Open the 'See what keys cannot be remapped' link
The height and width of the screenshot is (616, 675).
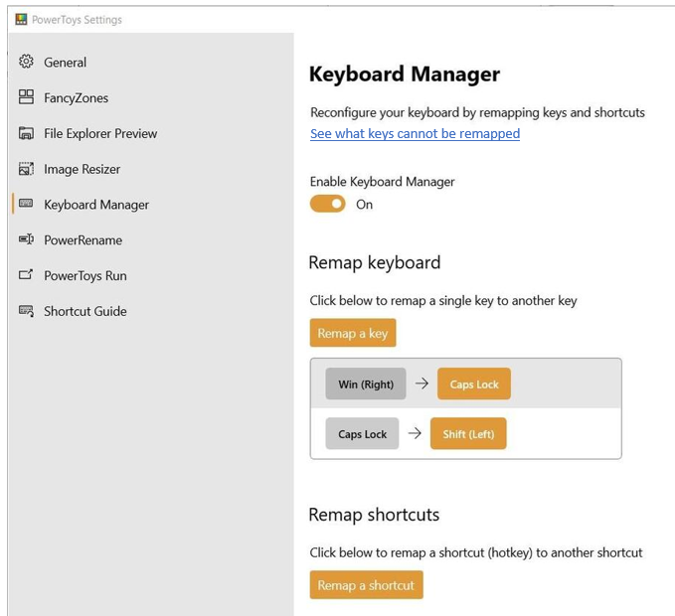click(415, 134)
